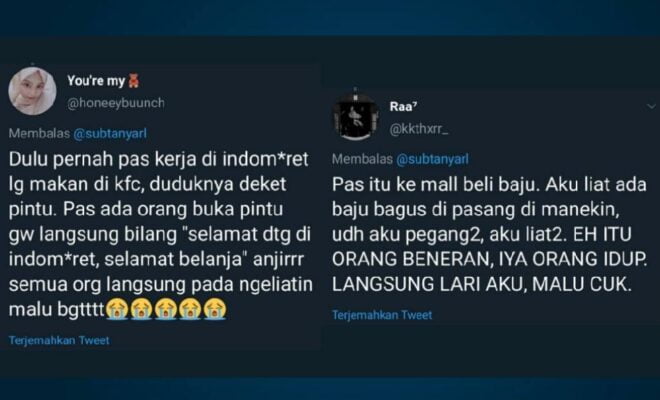This screenshot has height=400, width=660.
Task: Open the tweet text about baju di manekin
Action: 489,235
